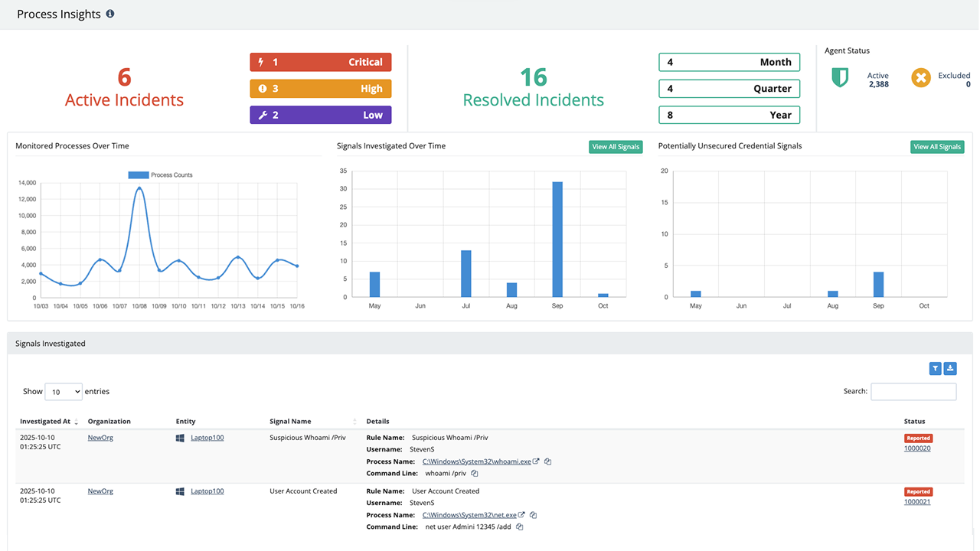
Task: Toggle the Process Counts legend swatch
Action: pos(139,175)
